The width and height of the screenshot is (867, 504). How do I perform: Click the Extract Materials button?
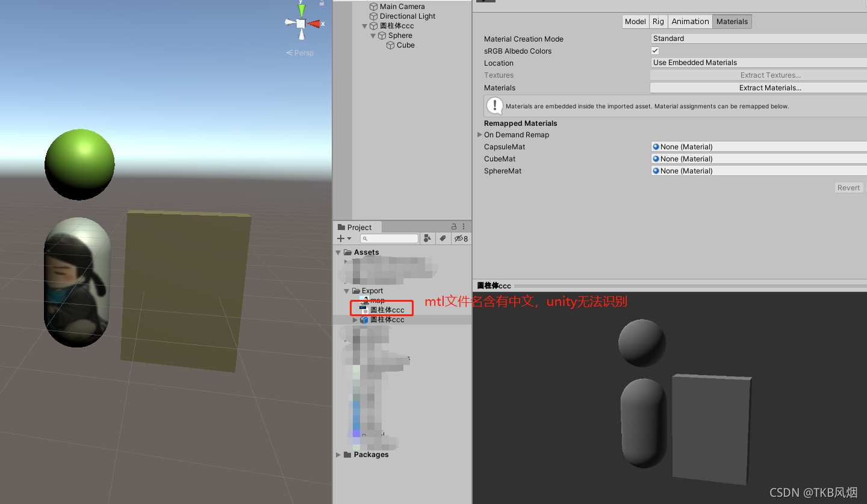759,88
